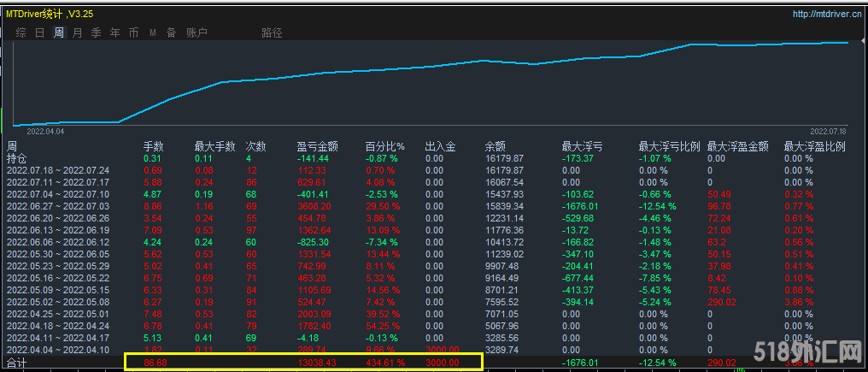Screen dimensions: 868x372
Task: Click the total lots value 86.68
Action: (x=155, y=362)
